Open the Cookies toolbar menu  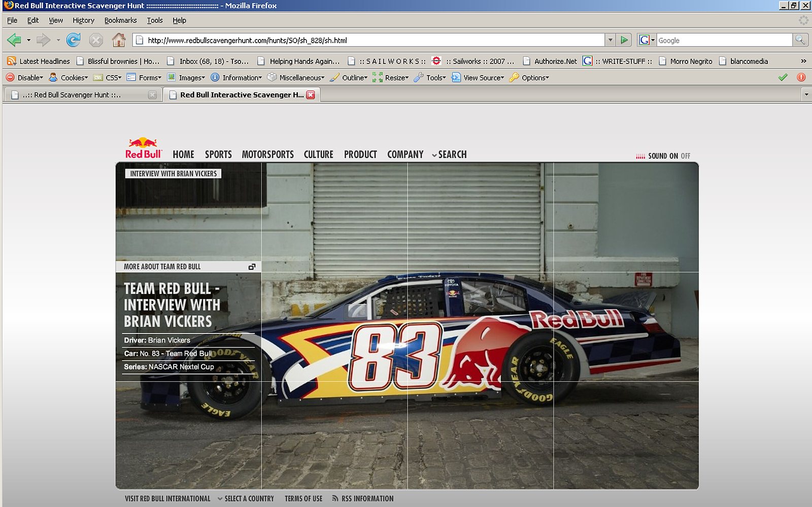click(x=68, y=78)
